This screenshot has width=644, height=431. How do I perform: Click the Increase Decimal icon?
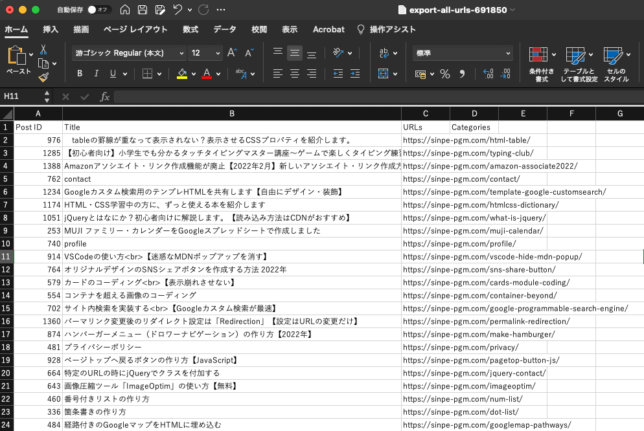point(488,74)
